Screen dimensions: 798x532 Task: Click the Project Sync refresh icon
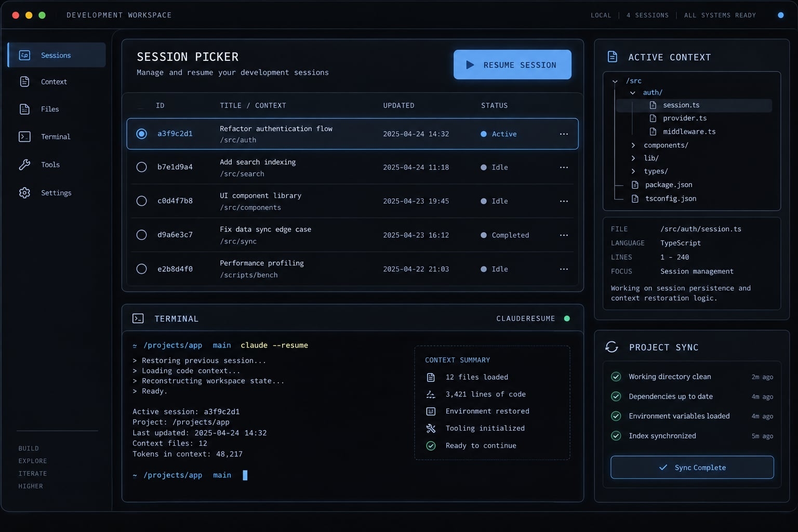point(612,347)
